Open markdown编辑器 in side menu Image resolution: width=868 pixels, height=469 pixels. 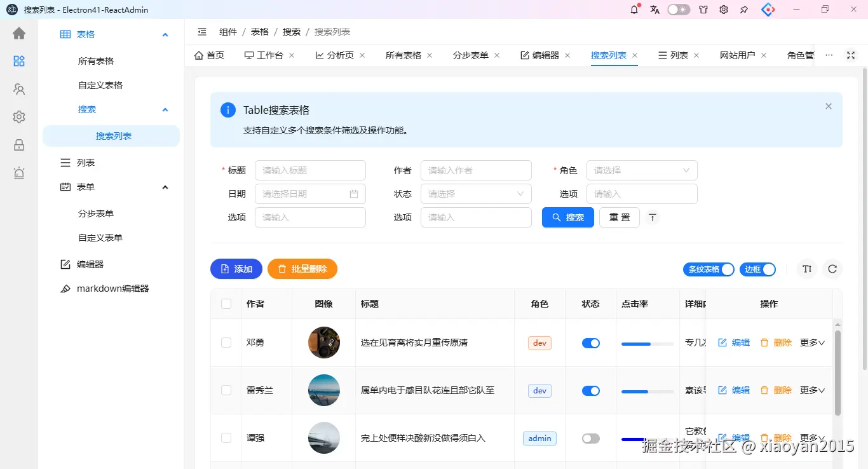pos(112,289)
